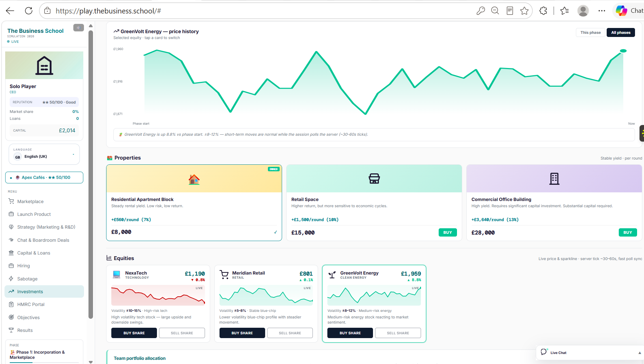The width and height of the screenshot is (644, 364).
Task: Open the favorites list icon
Action: [x=564, y=11]
